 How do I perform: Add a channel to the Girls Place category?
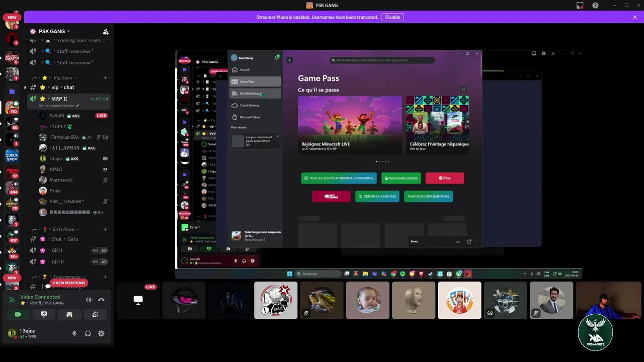click(105, 229)
